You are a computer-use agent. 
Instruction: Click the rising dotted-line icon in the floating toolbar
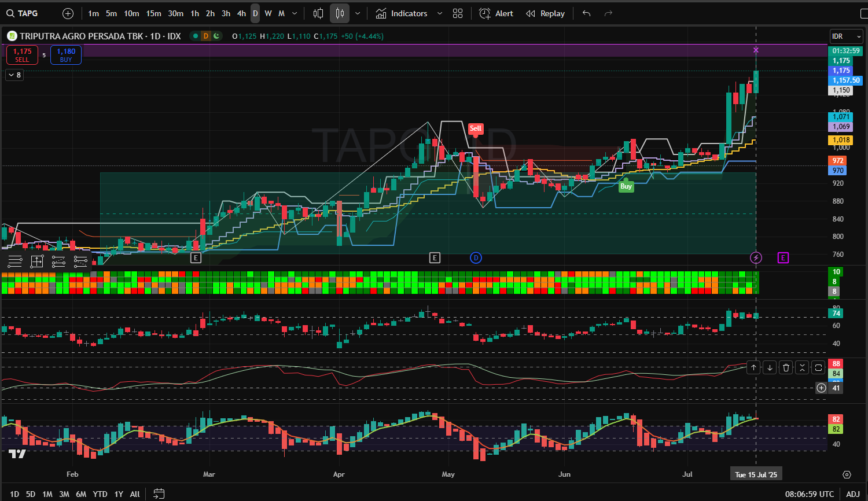click(58, 261)
